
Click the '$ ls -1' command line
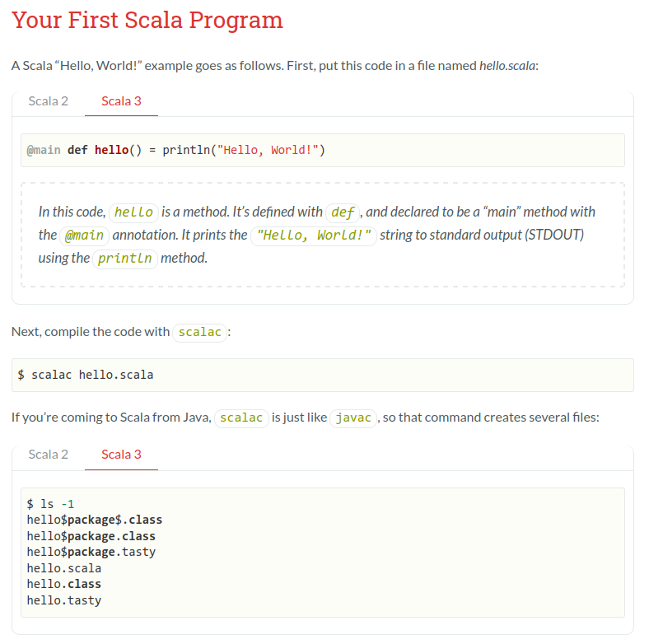click(50, 504)
